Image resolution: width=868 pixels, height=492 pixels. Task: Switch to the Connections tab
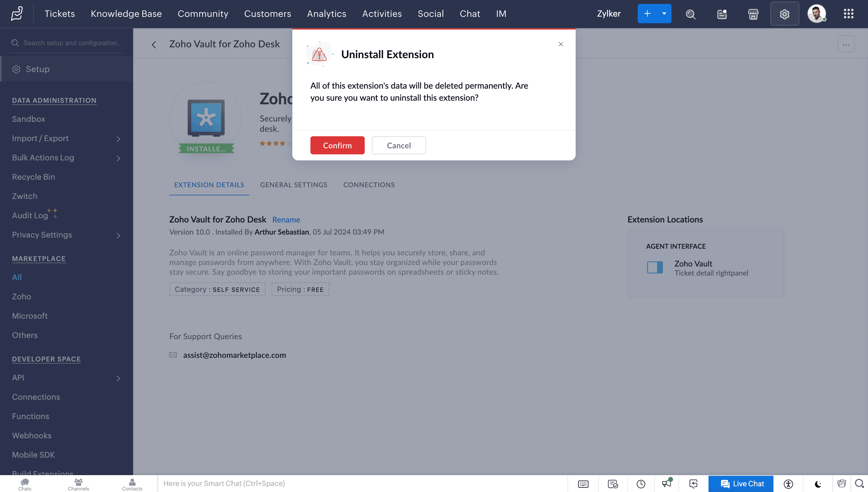[369, 185]
